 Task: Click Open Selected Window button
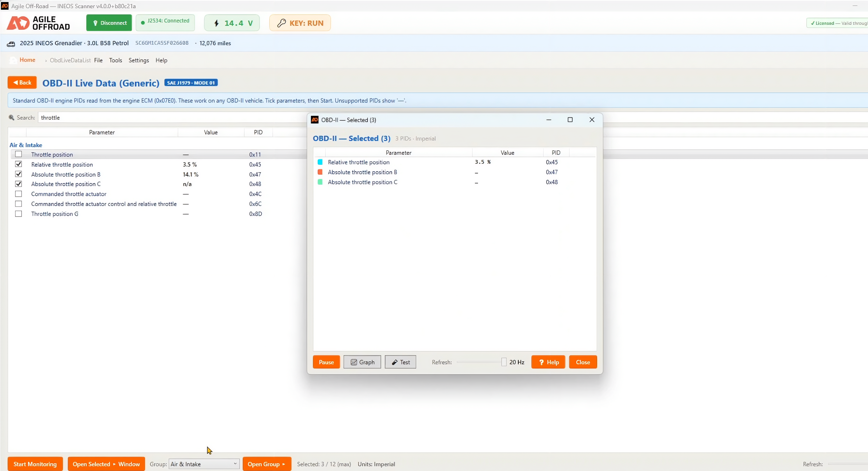pyautogui.click(x=106, y=464)
